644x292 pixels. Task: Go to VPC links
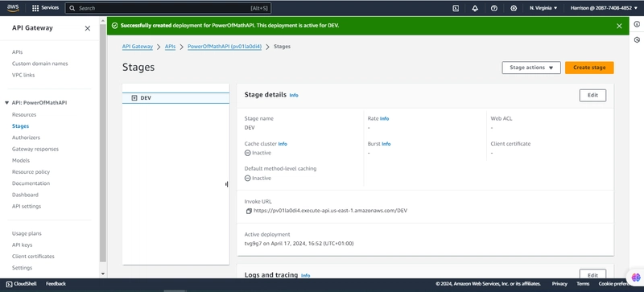(23, 75)
